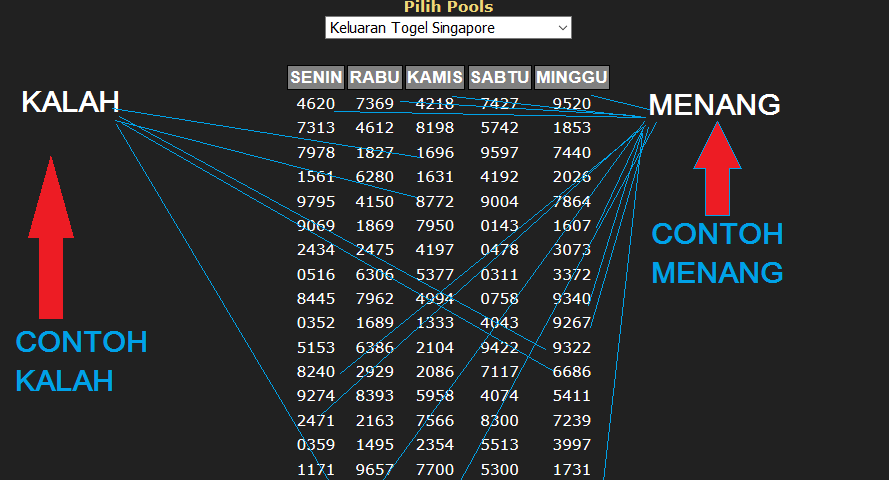The height and width of the screenshot is (480, 889).
Task: Click number 9340
Action: (572, 299)
